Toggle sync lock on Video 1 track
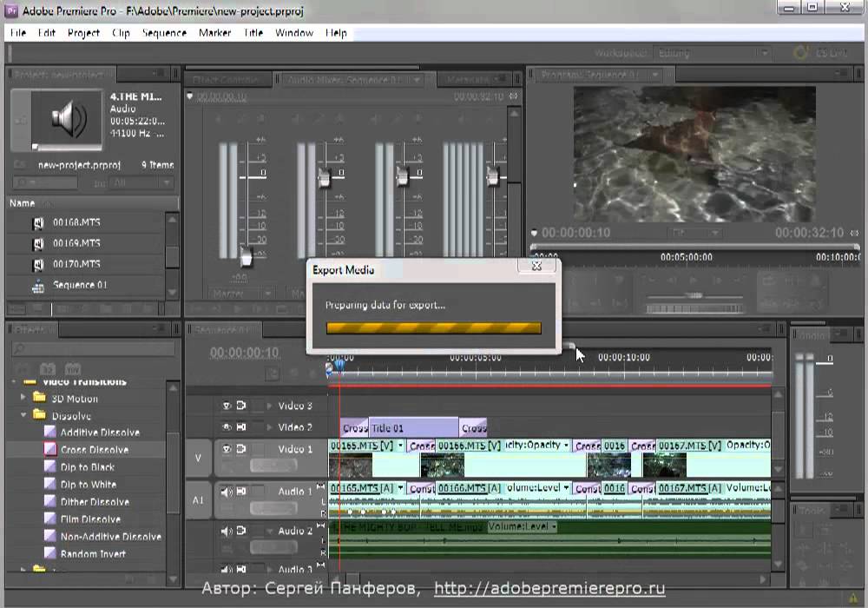Screen dimensions: 868x608 tap(240, 448)
